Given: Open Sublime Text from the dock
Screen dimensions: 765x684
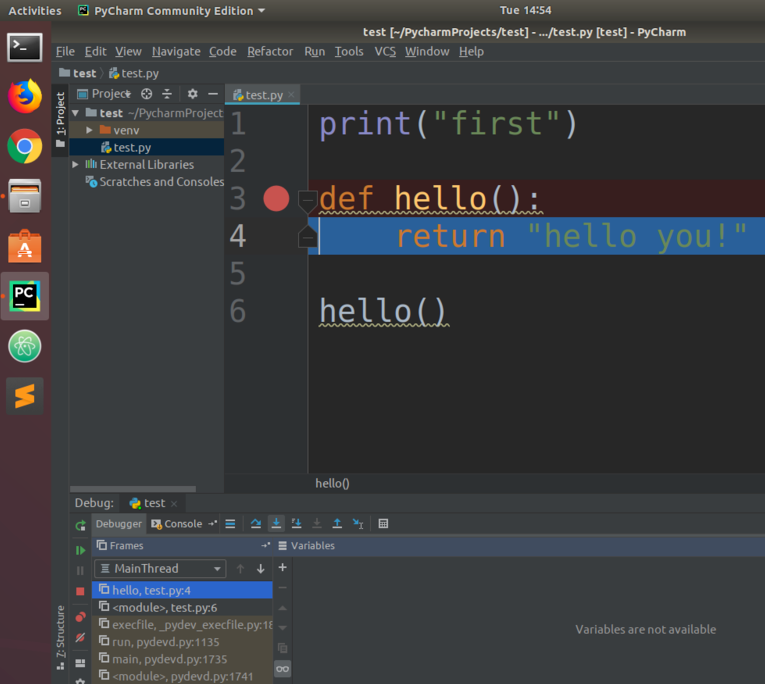Looking at the screenshot, I should pyautogui.click(x=24, y=396).
